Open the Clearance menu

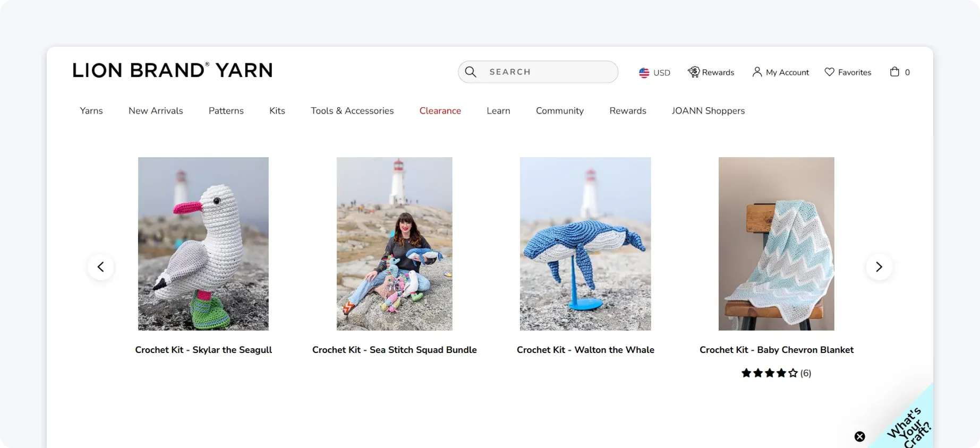(x=440, y=110)
